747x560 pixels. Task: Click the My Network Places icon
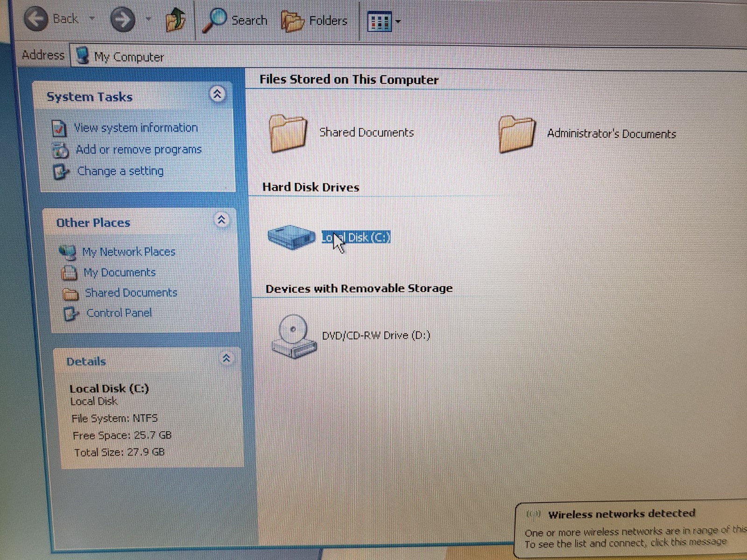(x=68, y=252)
